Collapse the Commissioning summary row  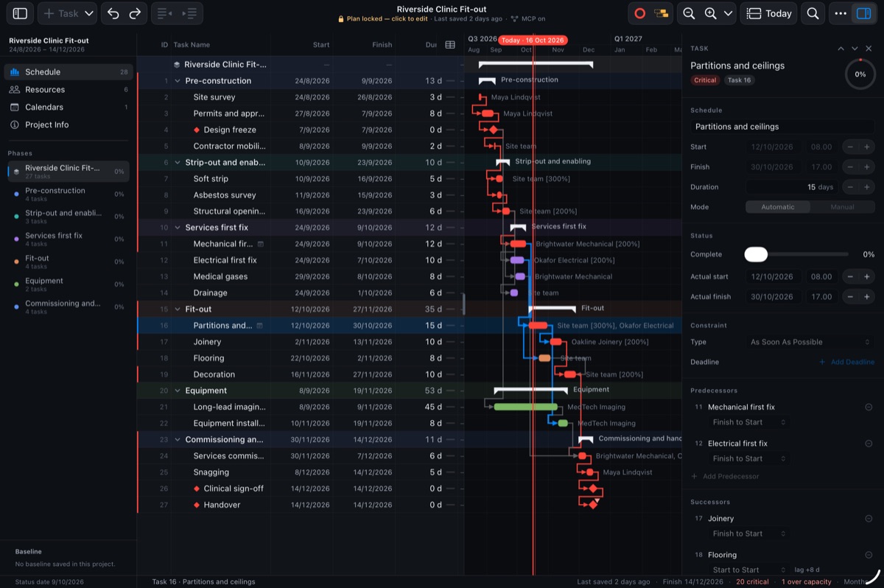(178, 440)
